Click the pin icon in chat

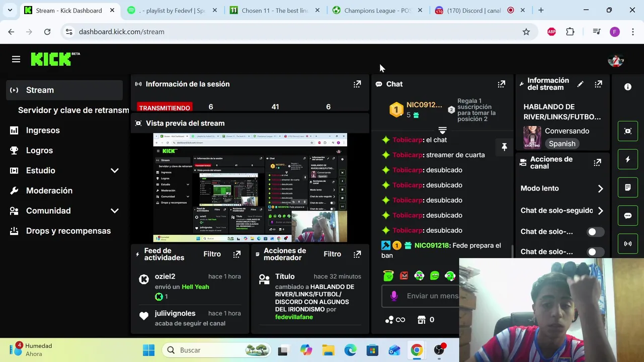tap(504, 147)
